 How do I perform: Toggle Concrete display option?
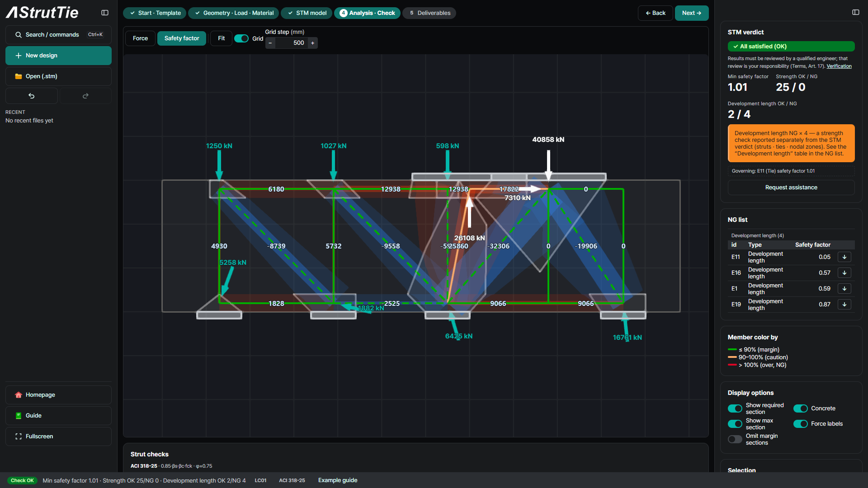(x=800, y=408)
